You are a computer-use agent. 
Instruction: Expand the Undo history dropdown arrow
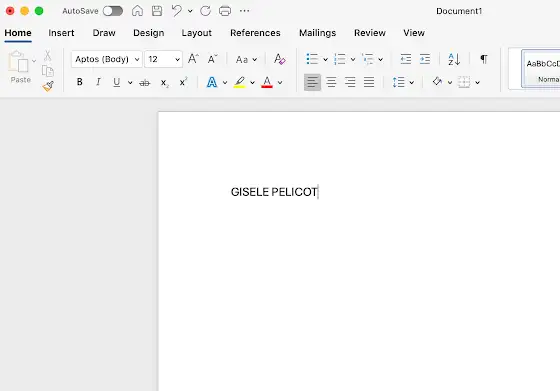click(190, 11)
